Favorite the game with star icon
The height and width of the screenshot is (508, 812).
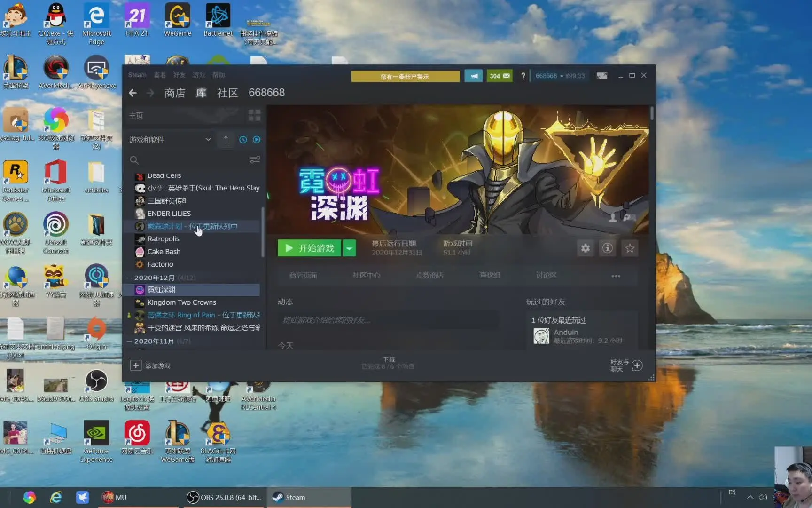point(630,248)
